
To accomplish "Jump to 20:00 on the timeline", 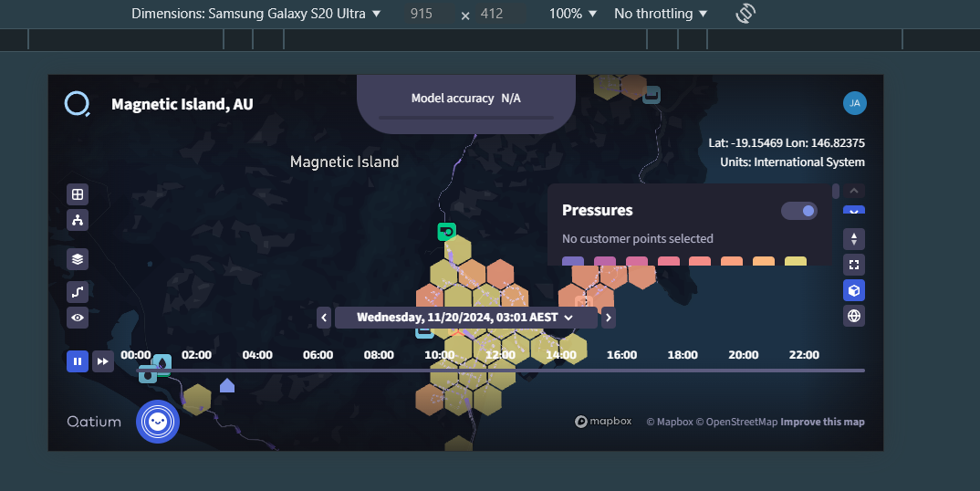I will pos(743,355).
